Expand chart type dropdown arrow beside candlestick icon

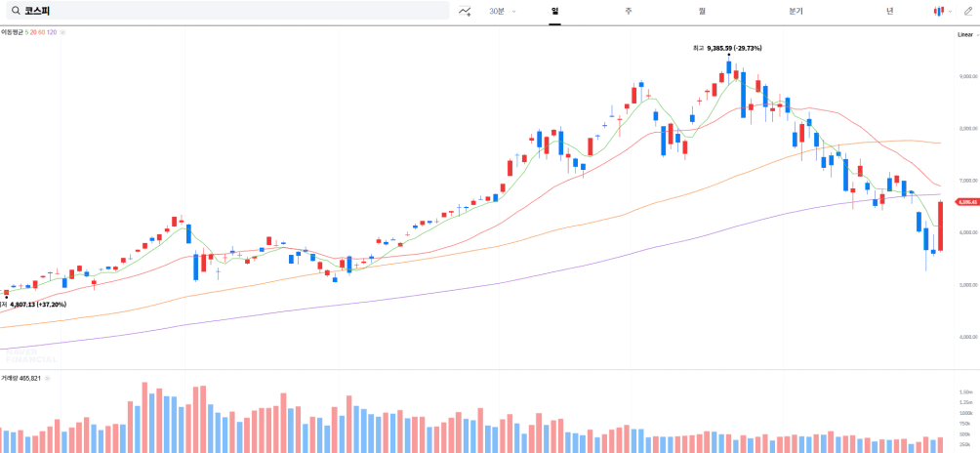pyautogui.click(x=950, y=11)
